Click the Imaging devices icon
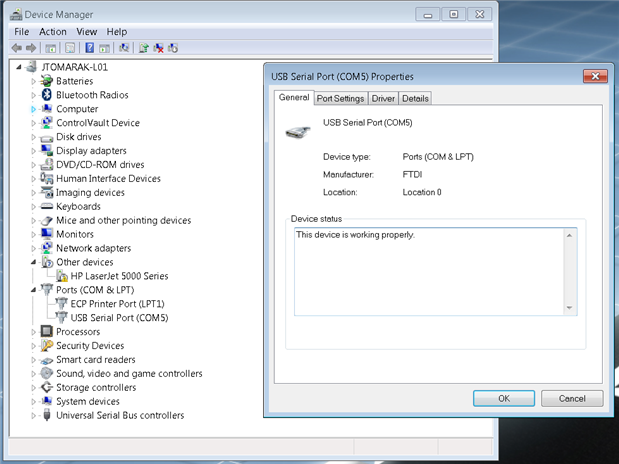Image resolution: width=619 pixels, height=464 pixels. point(47,192)
